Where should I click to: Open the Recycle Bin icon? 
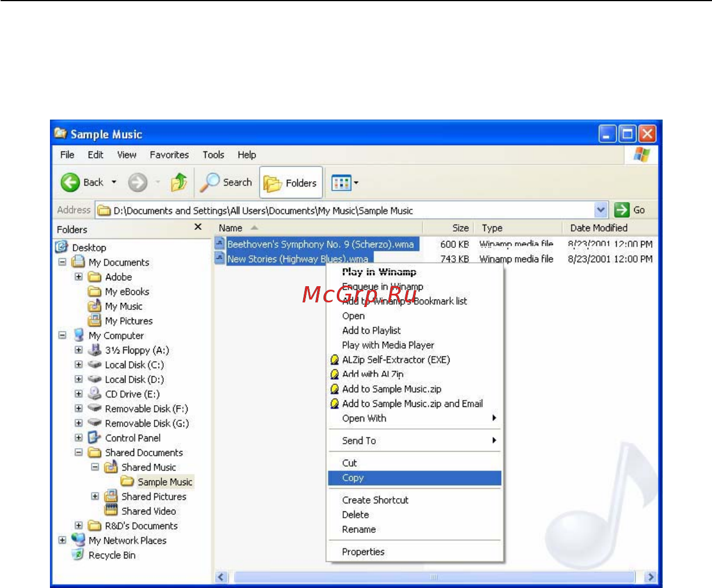point(78,555)
